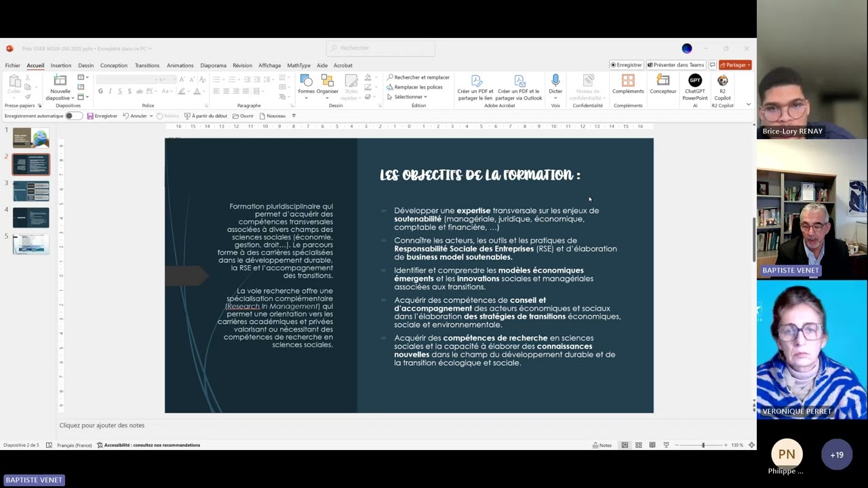Click Cliquez pour ajouter des notes
Image resolution: width=868 pixels, height=488 pixels.
[102, 426]
